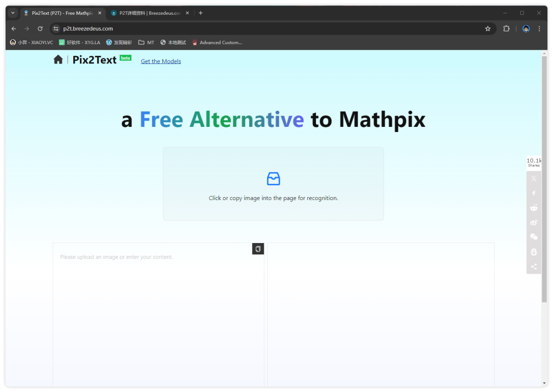
Task: Click the home icon beside Pix2Text
Action: 58,59
